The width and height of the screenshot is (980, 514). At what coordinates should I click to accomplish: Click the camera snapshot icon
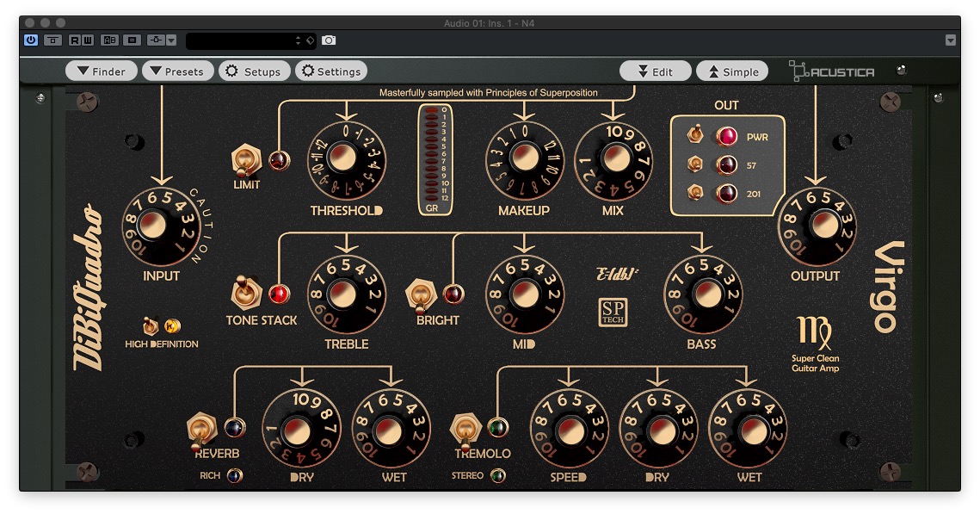pos(329,40)
